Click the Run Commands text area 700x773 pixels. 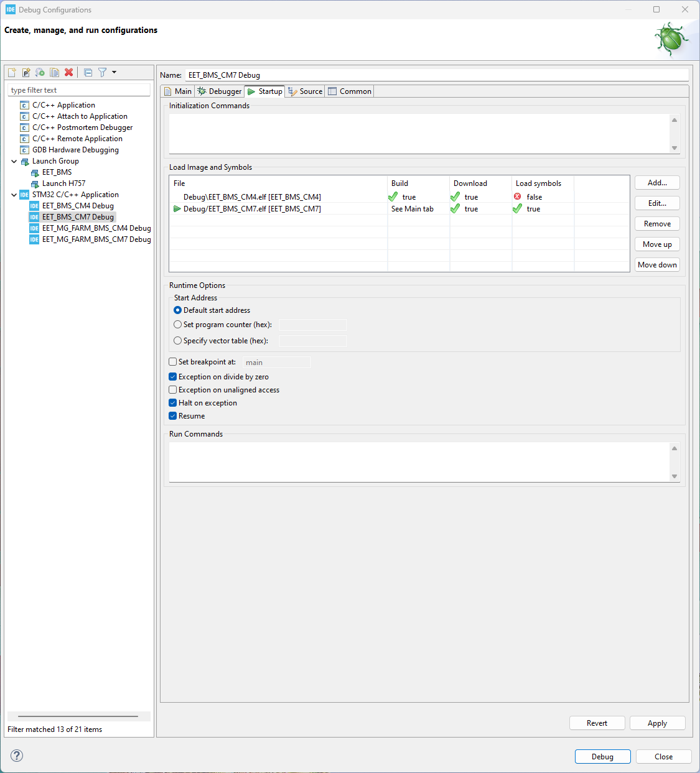click(x=419, y=462)
